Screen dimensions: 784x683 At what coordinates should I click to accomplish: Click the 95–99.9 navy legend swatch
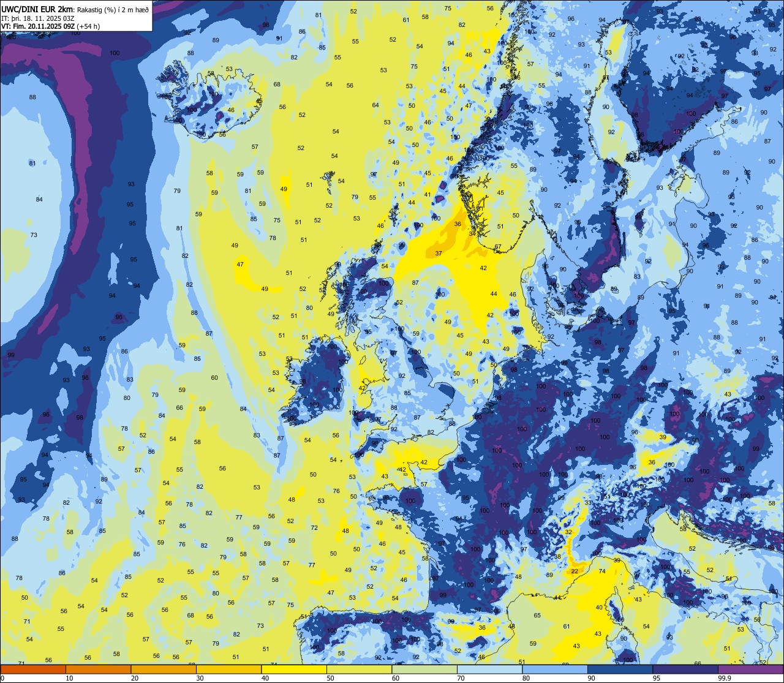[x=685, y=669]
